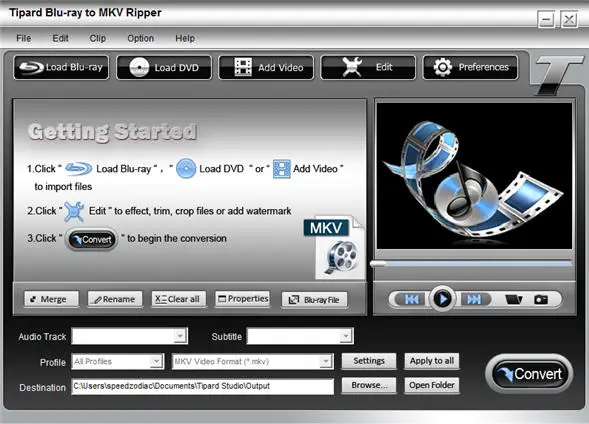This screenshot has height=424, width=589.
Task: Skip to next chapter in preview
Action: tap(474, 299)
